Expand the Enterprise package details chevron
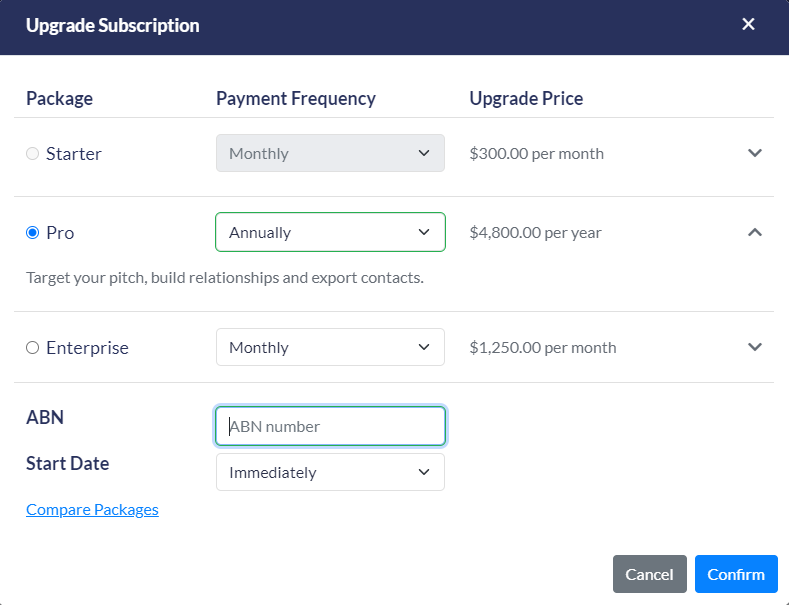The width and height of the screenshot is (789, 605). (x=755, y=347)
